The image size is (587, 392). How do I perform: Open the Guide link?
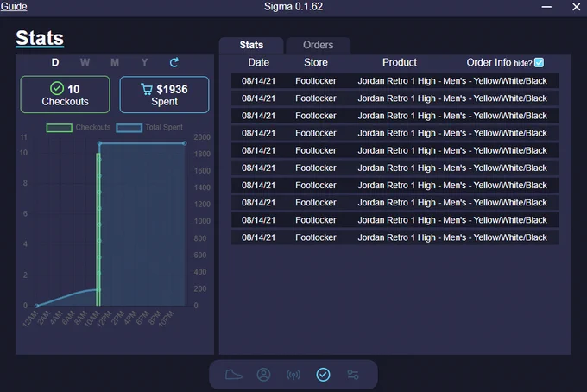pos(14,7)
